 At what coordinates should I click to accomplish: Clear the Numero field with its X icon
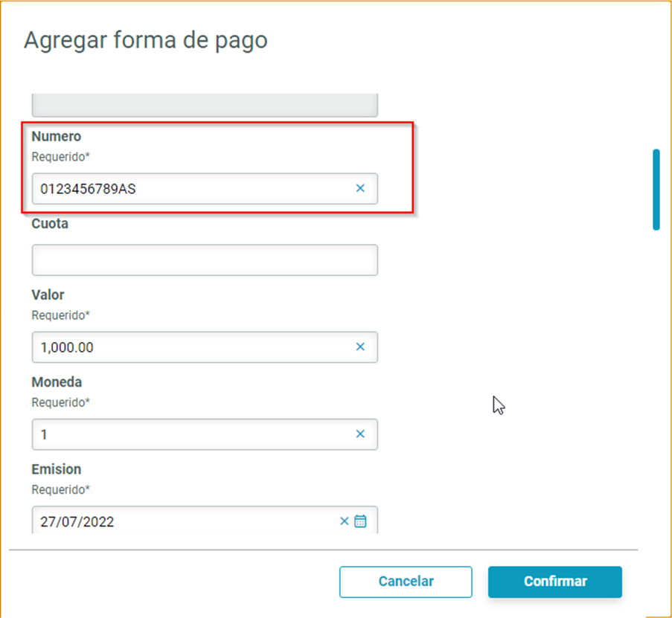[360, 189]
